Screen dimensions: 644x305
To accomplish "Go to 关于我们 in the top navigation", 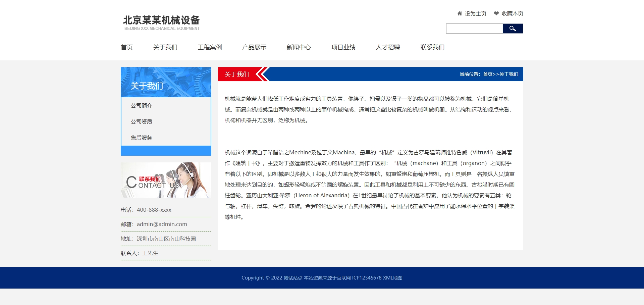I will pos(165,47).
